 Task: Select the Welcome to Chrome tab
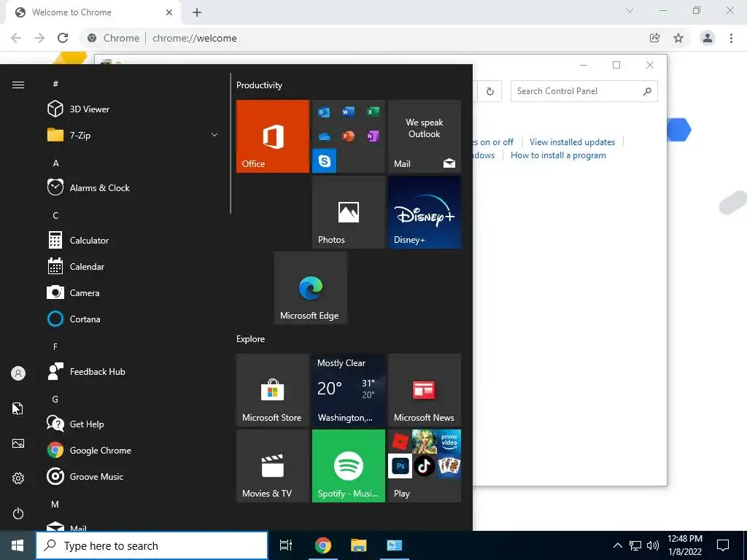tap(93, 12)
